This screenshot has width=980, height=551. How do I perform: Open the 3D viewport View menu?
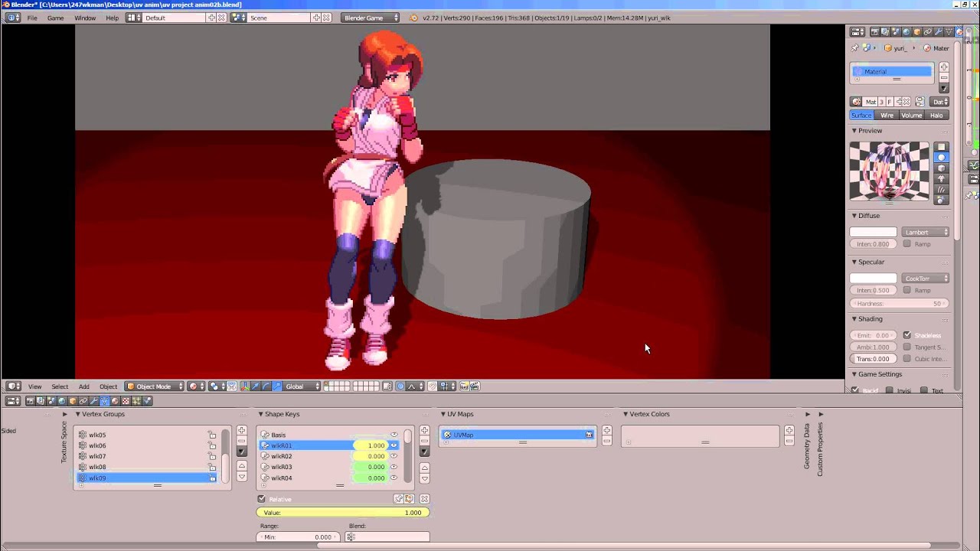pyautogui.click(x=35, y=386)
